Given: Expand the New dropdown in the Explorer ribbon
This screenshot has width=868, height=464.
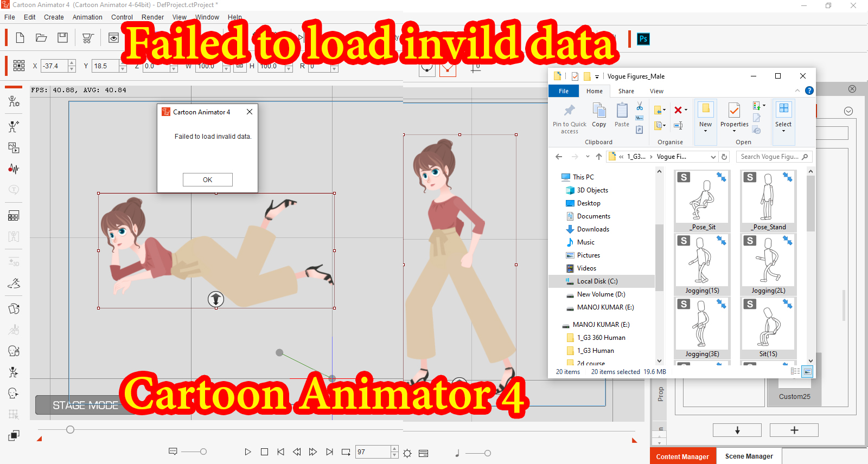Looking at the screenshot, I should pos(705,130).
